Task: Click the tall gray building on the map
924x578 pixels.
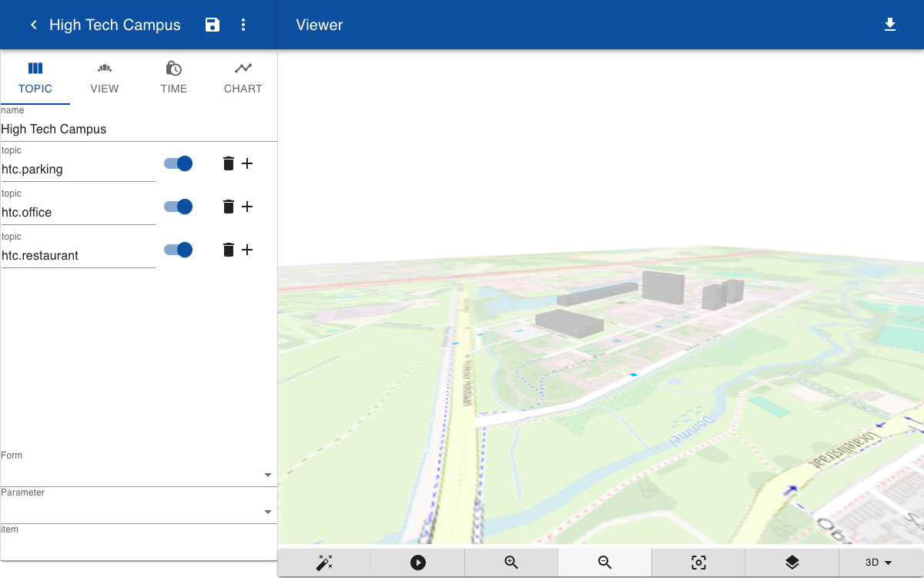Action: (x=663, y=286)
